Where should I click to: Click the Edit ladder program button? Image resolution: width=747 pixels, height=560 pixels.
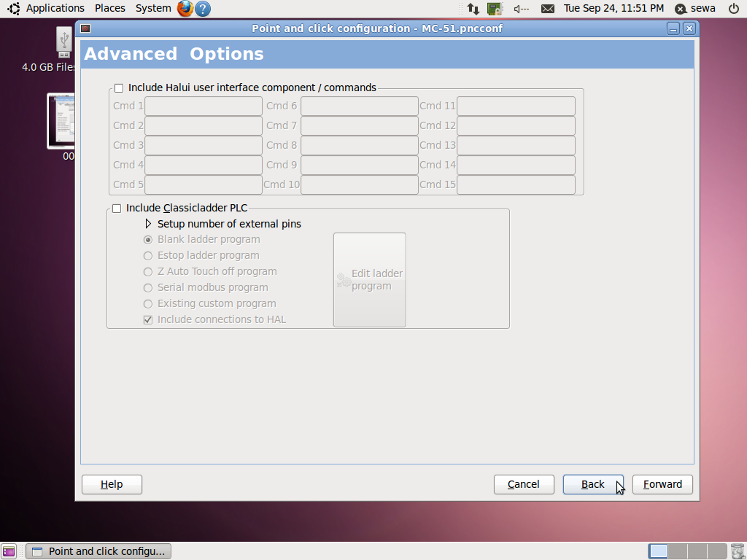[x=370, y=280]
